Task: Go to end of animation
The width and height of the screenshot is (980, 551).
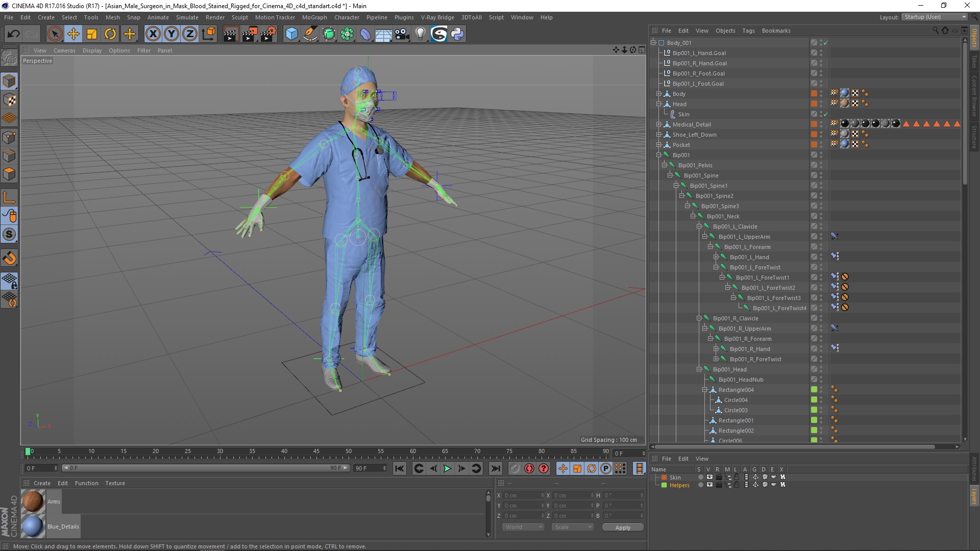Action: coord(495,468)
